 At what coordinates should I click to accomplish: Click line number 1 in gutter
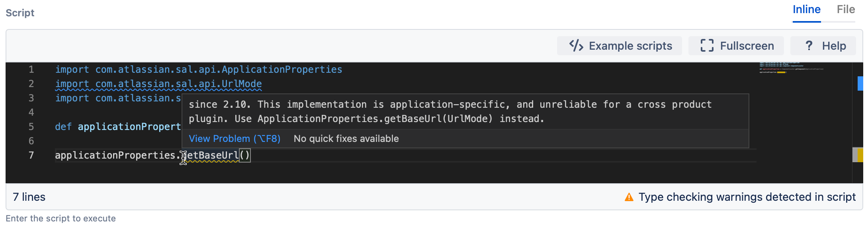click(x=31, y=70)
